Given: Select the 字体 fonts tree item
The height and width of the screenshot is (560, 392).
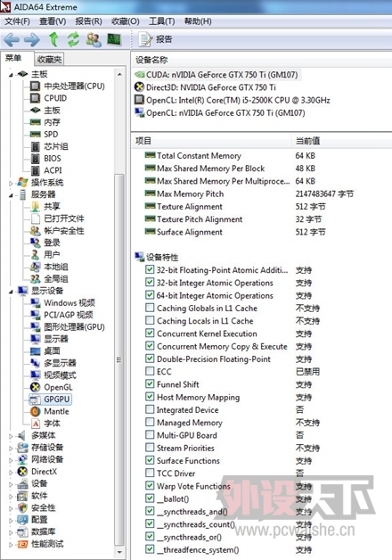Looking at the screenshot, I should (52, 424).
